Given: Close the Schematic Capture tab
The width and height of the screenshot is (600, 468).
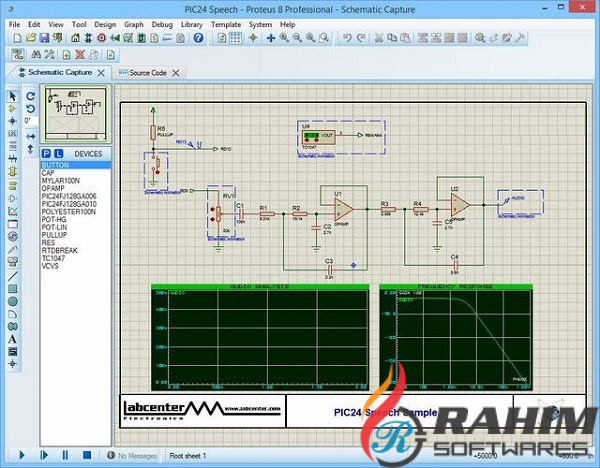Looking at the screenshot, I should [102, 73].
